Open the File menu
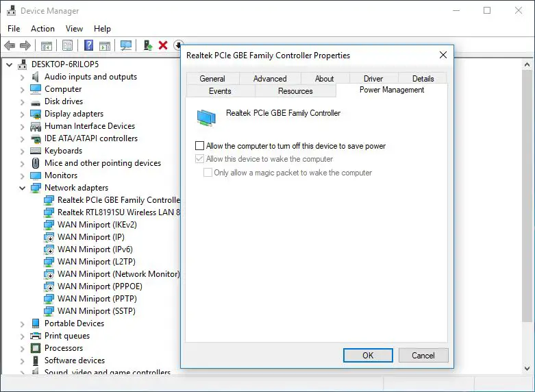The height and width of the screenshot is (392, 535). click(14, 29)
